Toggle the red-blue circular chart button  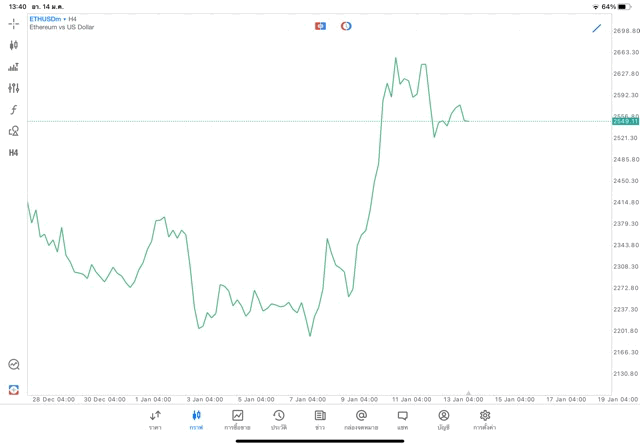tap(346, 26)
